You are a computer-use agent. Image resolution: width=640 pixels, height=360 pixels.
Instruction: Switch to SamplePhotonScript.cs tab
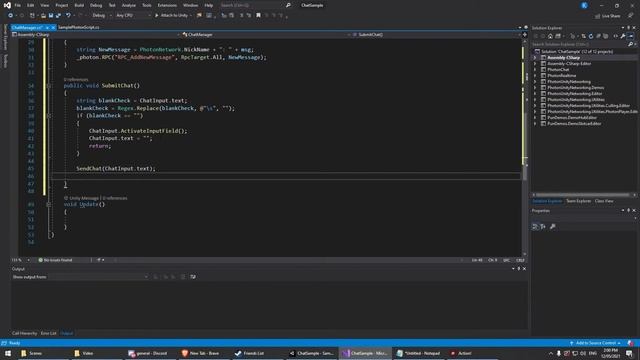[x=79, y=27]
